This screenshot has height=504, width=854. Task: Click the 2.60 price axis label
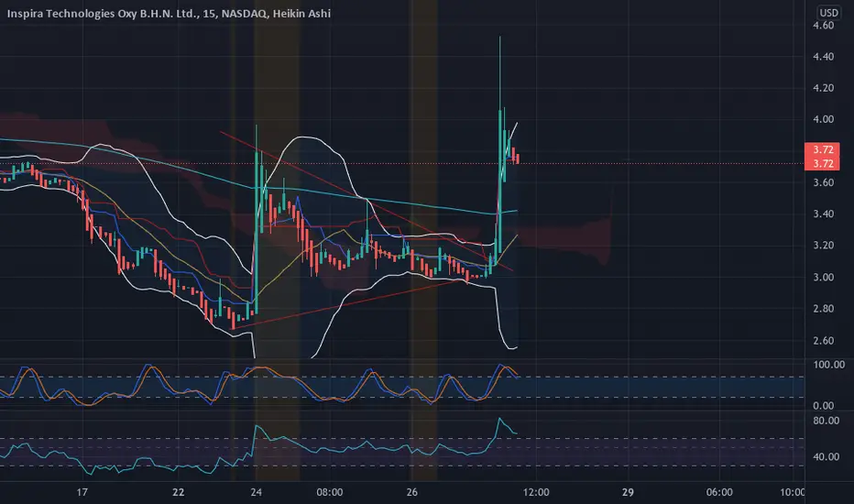823,341
